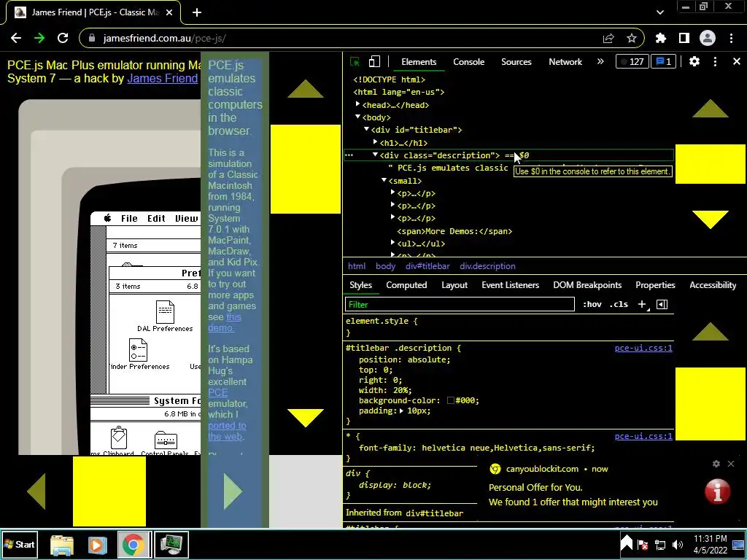Viewport: 747px width, 560px height.
Task: Select div.description in the breadcrumb
Action: pyautogui.click(x=487, y=266)
